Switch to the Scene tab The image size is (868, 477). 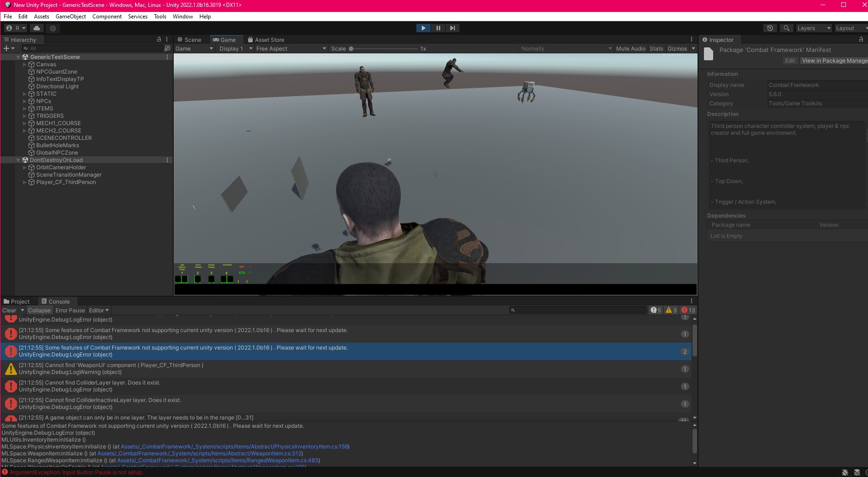click(x=189, y=40)
